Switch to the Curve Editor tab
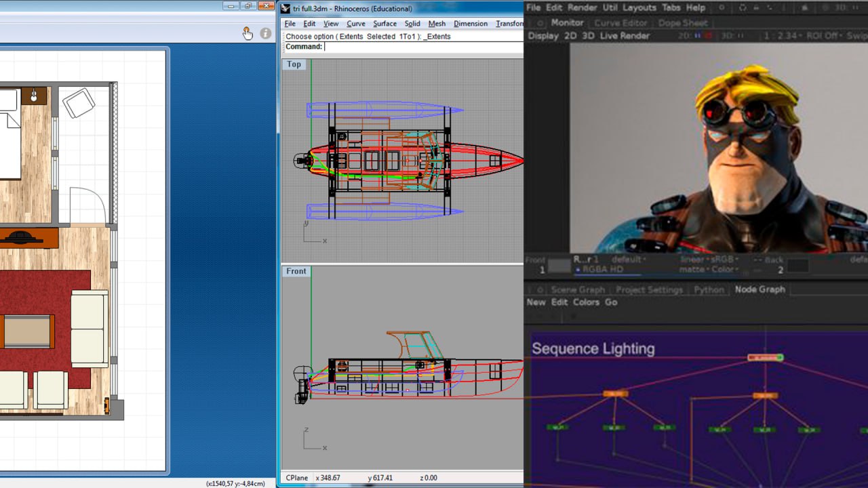 [x=620, y=23]
